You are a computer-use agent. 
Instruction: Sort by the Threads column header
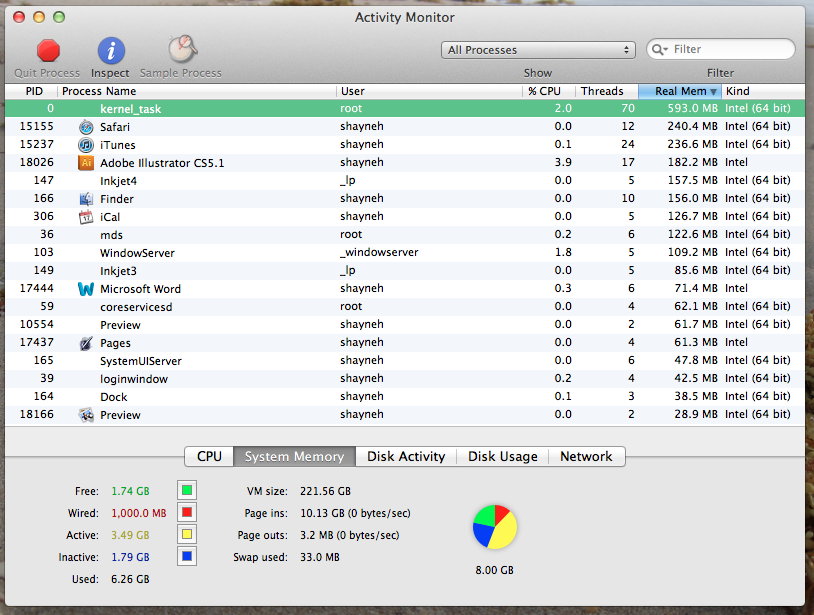(x=607, y=91)
